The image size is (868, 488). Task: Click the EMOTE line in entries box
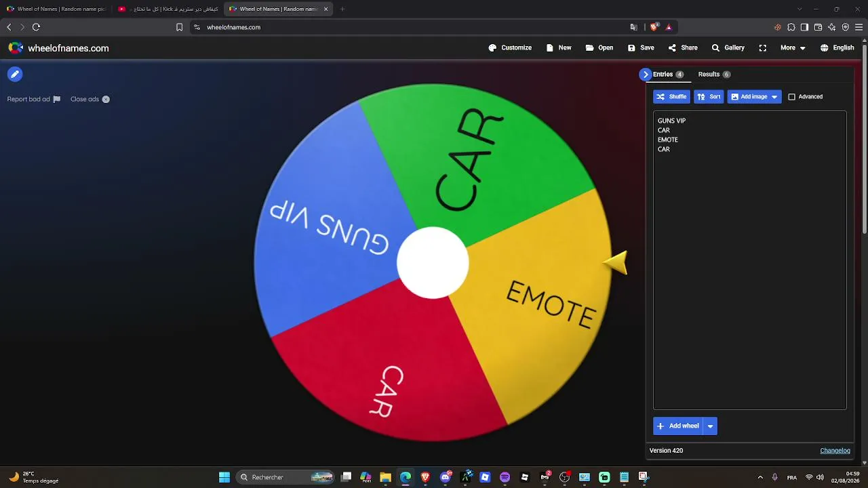tap(667, 140)
